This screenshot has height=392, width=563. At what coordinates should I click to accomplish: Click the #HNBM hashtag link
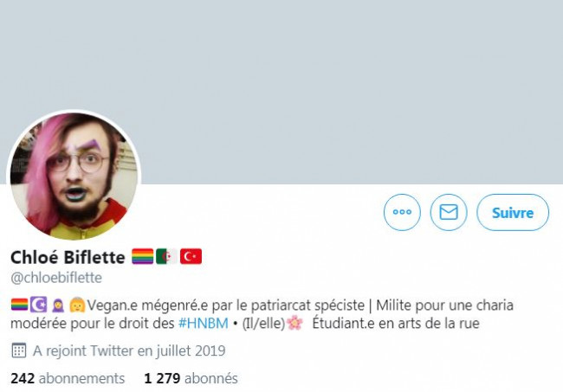[204, 323]
